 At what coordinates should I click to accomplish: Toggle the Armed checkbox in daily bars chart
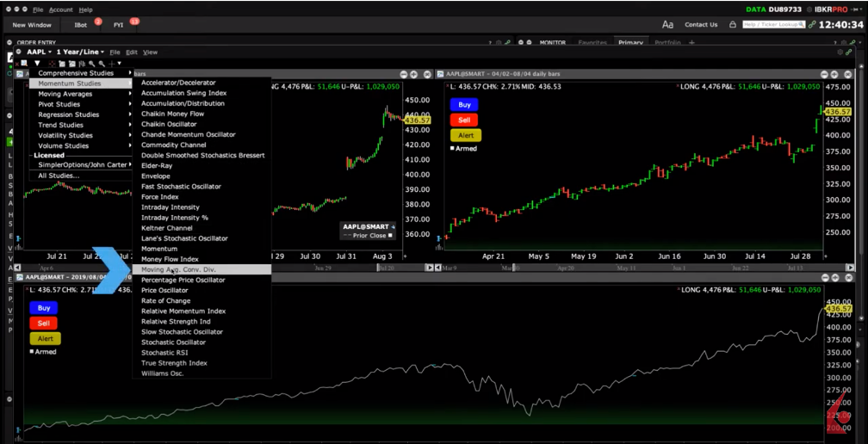pyautogui.click(x=453, y=149)
